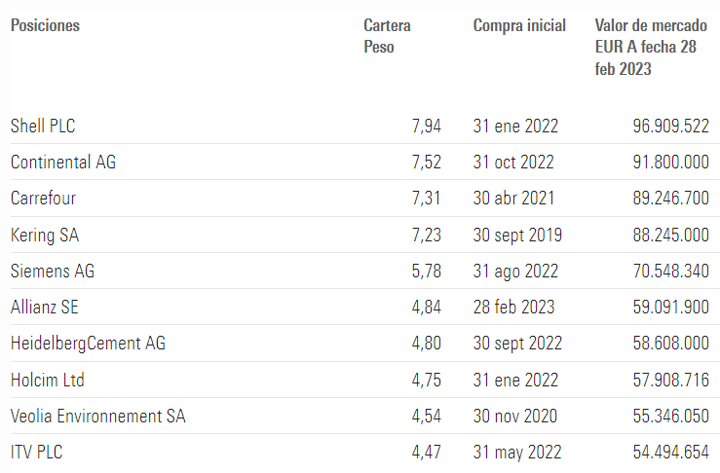Viewport: 720px width, 473px height.
Task: Select the Shell PLC holding name
Action: (43, 126)
